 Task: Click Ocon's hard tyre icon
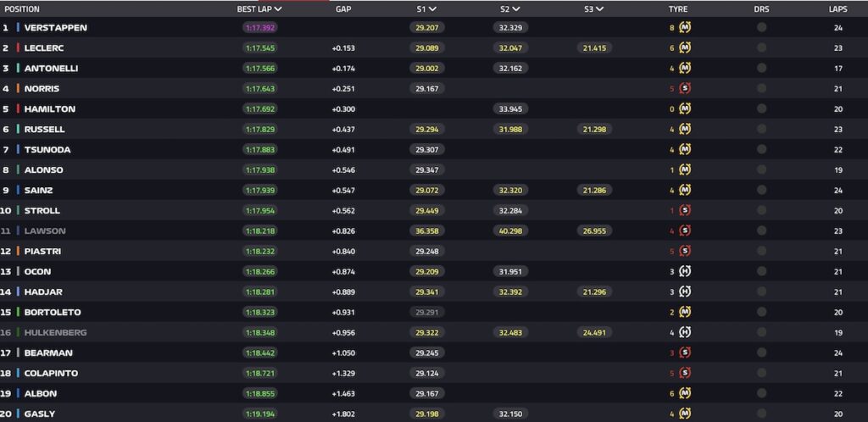coord(685,271)
